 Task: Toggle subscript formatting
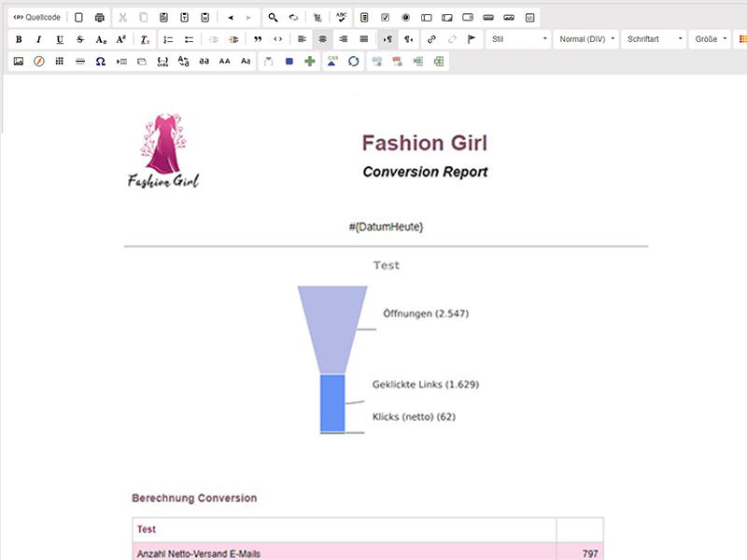click(101, 39)
